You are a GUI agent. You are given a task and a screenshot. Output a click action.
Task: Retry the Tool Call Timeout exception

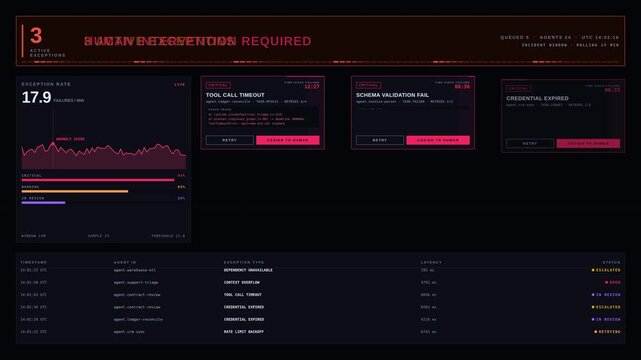pos(229,140)
